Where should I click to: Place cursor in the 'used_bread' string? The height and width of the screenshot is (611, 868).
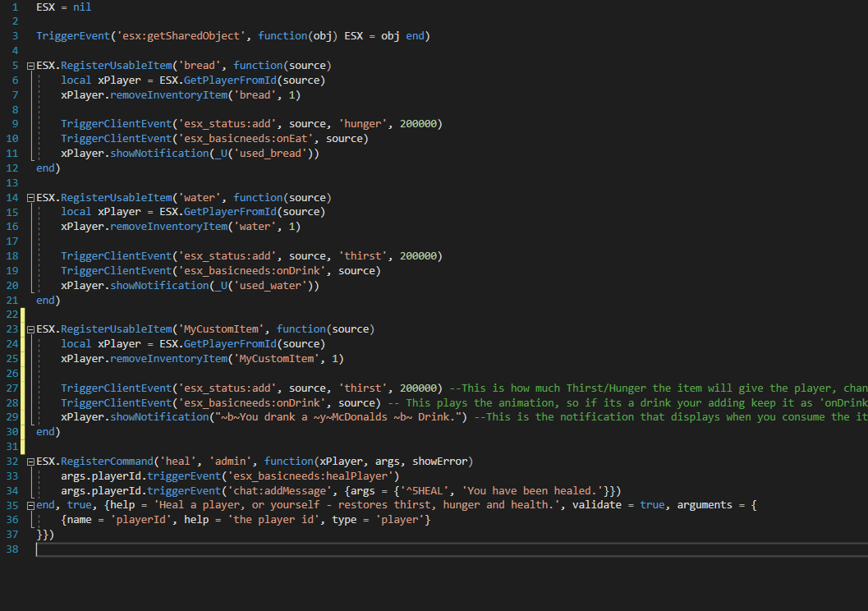(272, 153)
